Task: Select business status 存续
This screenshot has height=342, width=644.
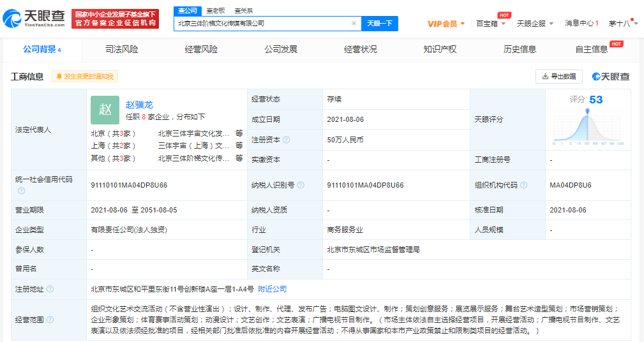Action: 334,99
